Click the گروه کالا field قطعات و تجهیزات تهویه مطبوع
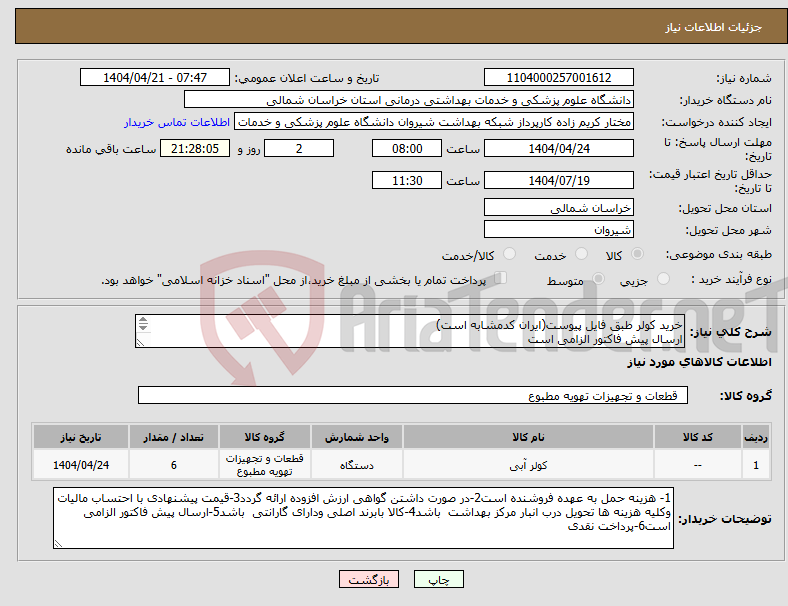This screenshot has height=606, width=788. [413, 395]
